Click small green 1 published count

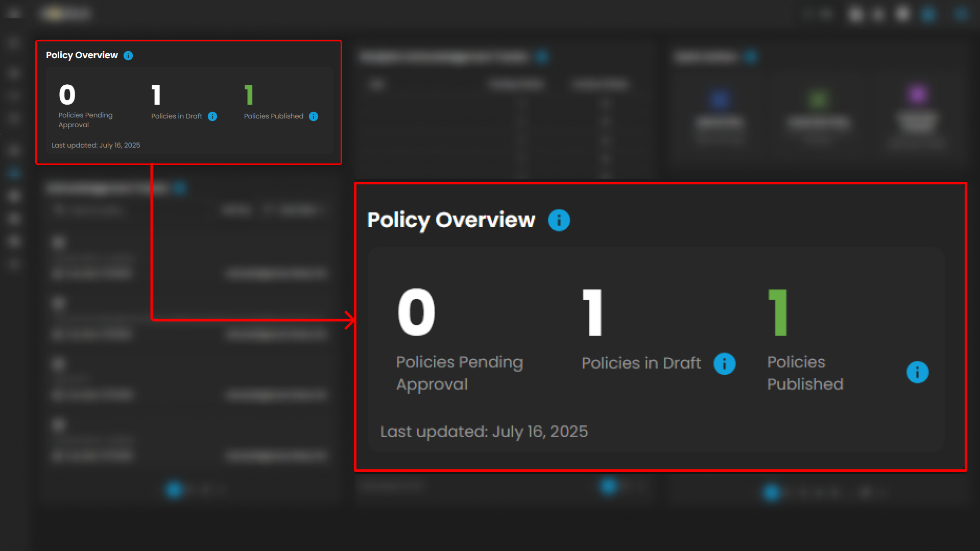point(249,95)
